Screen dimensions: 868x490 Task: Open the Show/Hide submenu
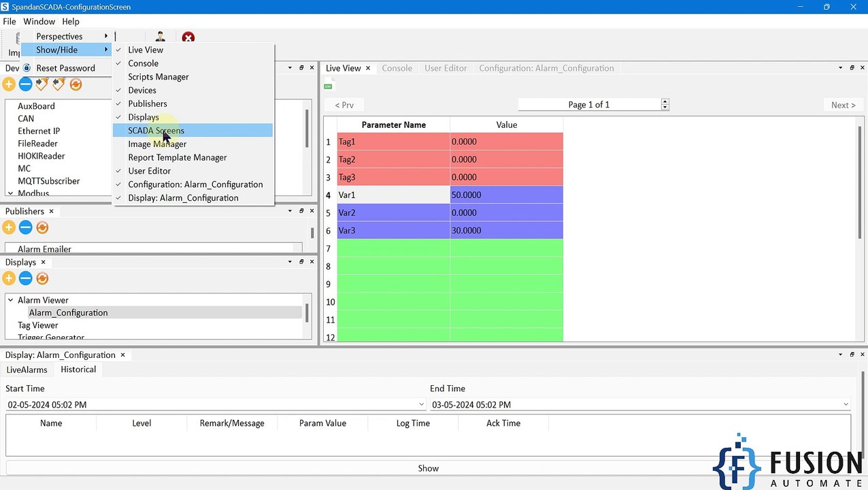point(67,50)
